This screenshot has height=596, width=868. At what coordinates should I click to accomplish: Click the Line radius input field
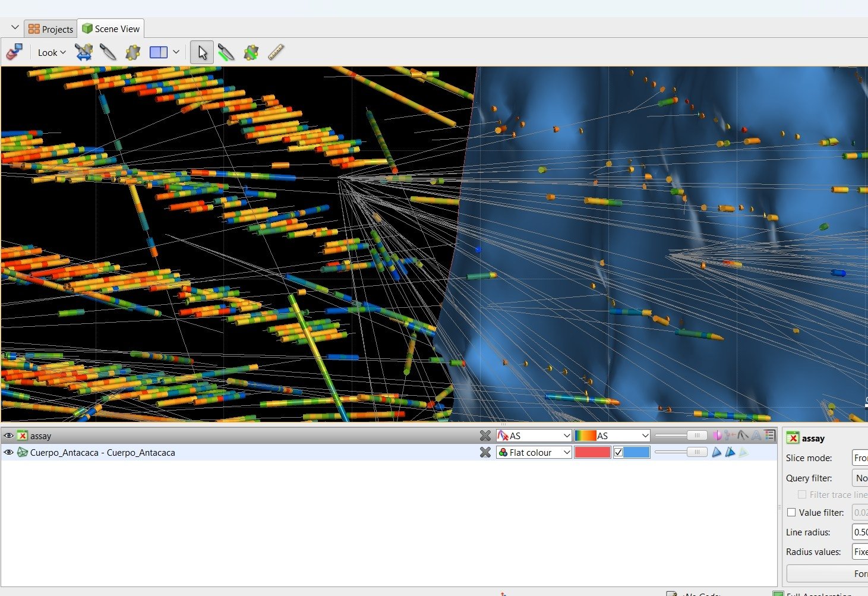pos(860,532)
